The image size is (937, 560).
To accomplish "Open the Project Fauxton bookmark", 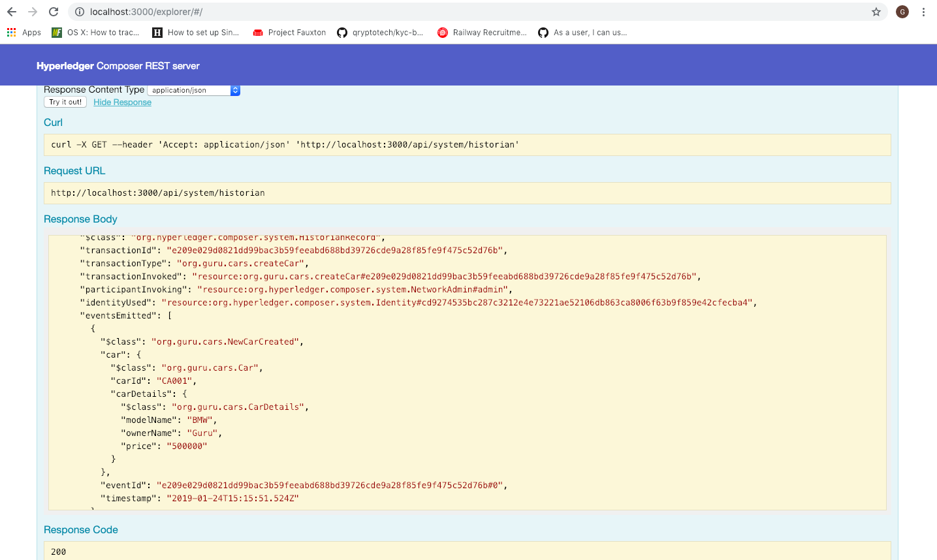I will tap(289, 33).
